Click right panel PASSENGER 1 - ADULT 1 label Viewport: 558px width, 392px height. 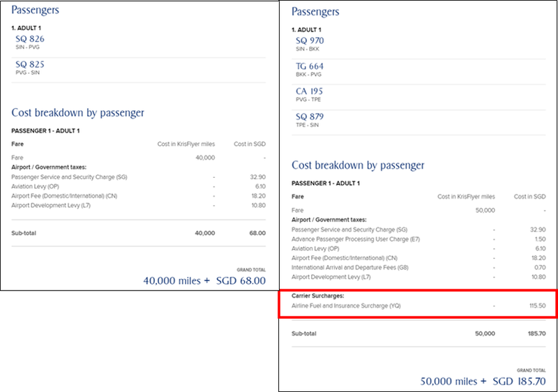point(326,183)
